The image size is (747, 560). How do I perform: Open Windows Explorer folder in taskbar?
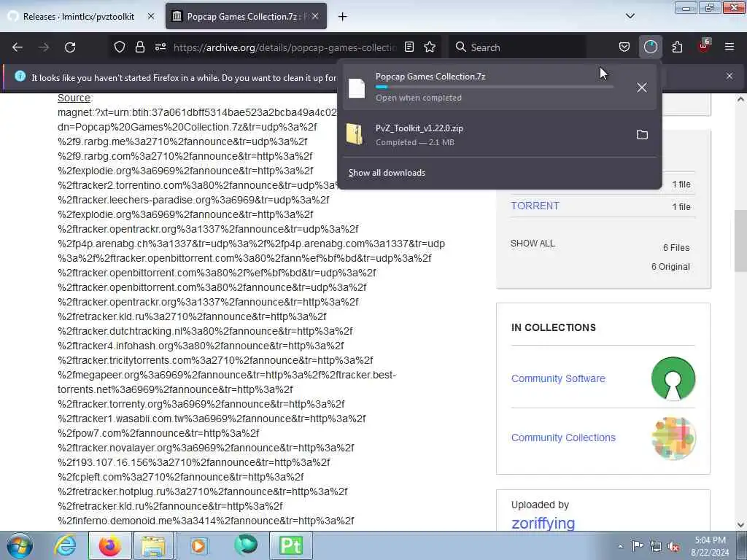(153, 545)
